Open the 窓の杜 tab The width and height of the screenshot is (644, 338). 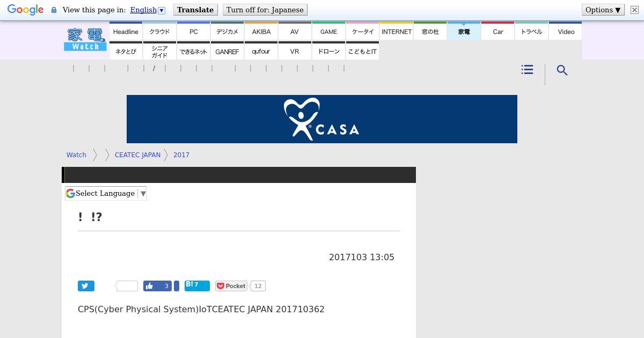click(x=430, y=31)
